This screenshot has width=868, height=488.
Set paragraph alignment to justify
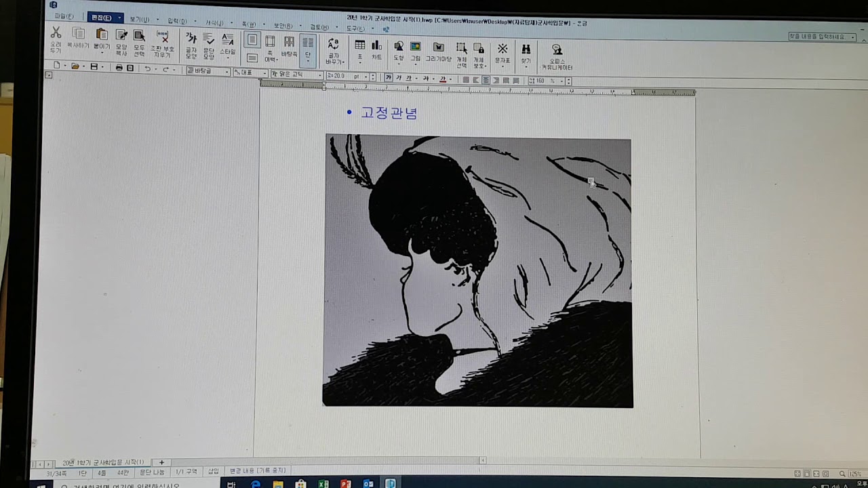pos(466,80)
